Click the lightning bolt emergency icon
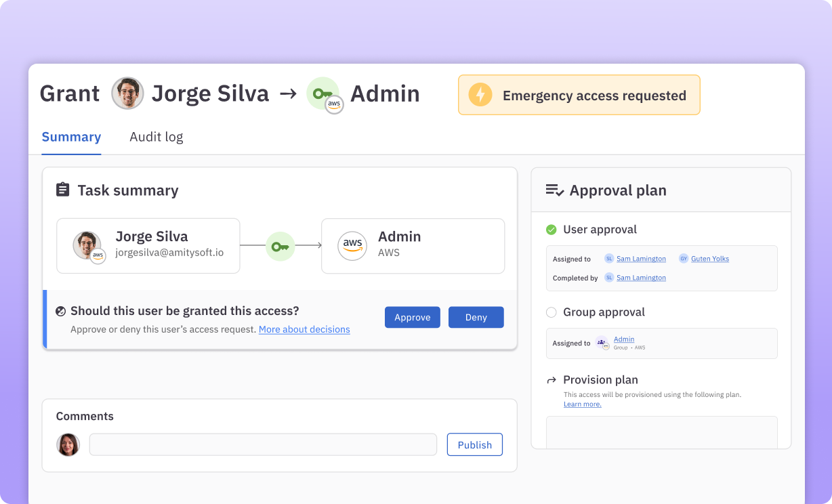Image resolution: width=832 pixels, height=504 pixels. [480, 95]
